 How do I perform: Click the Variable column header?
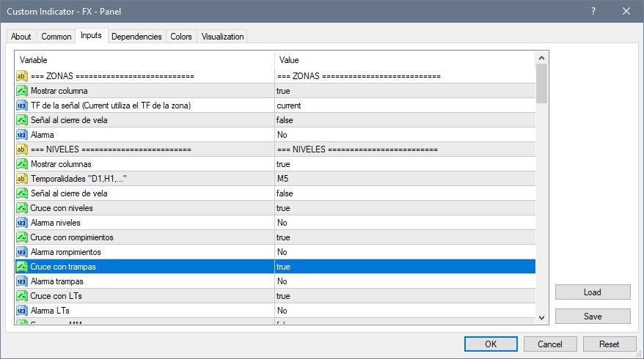(x=144, y=60)
